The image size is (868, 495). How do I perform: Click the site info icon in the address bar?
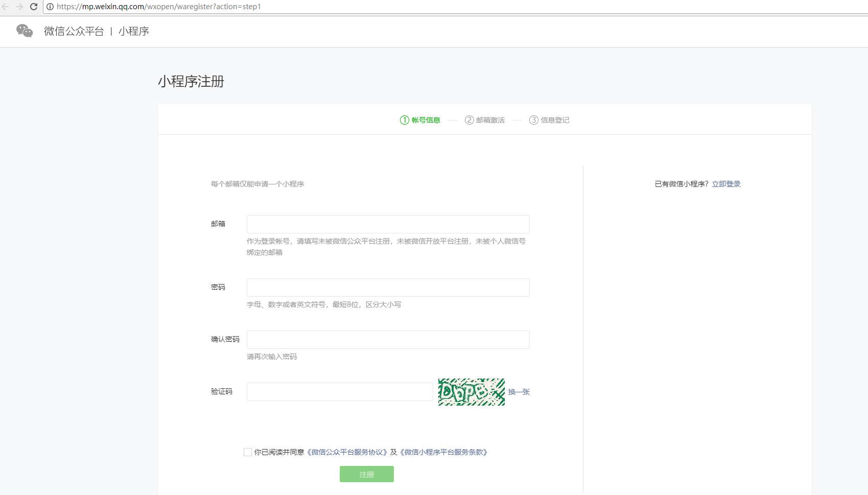pyautogui.click(x=50, y=7)
